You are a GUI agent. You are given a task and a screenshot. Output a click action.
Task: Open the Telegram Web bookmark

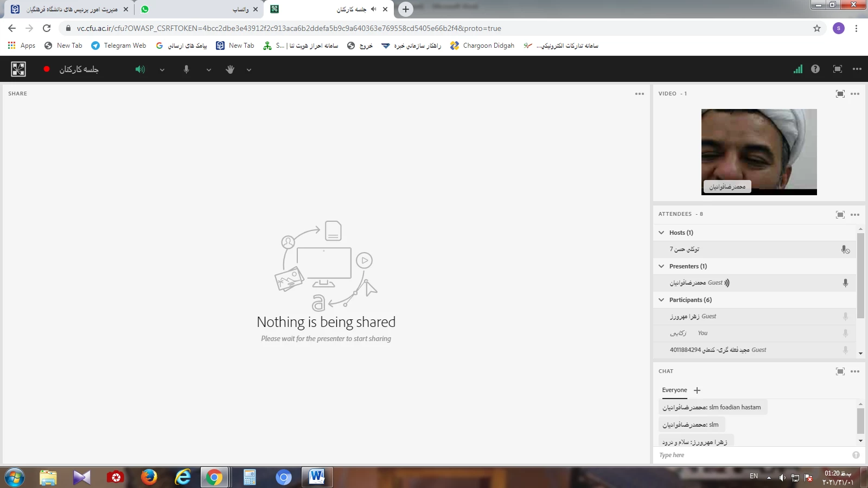coord(119,46)
